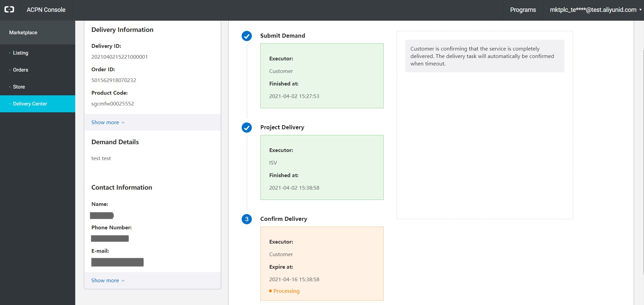Click the Marketplace sidebar header
The height and width of the screenshot is (305, 644).
23,33
